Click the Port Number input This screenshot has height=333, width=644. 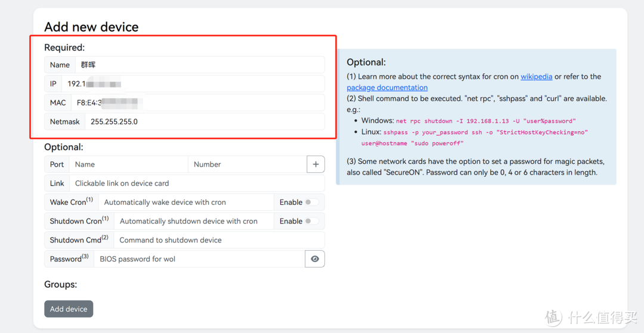coord(247,164)
